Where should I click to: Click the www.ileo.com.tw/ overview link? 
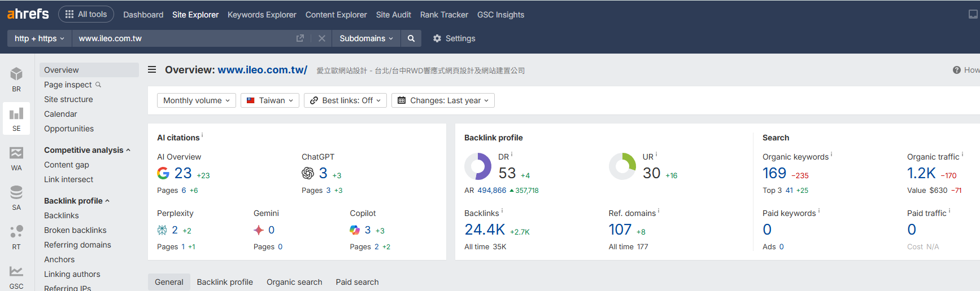click(262, 70)
